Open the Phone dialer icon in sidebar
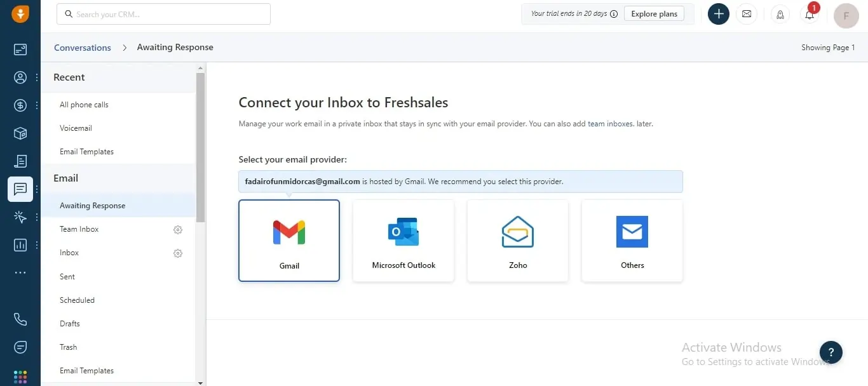The image size is (868, 386). tap(20, 319)
